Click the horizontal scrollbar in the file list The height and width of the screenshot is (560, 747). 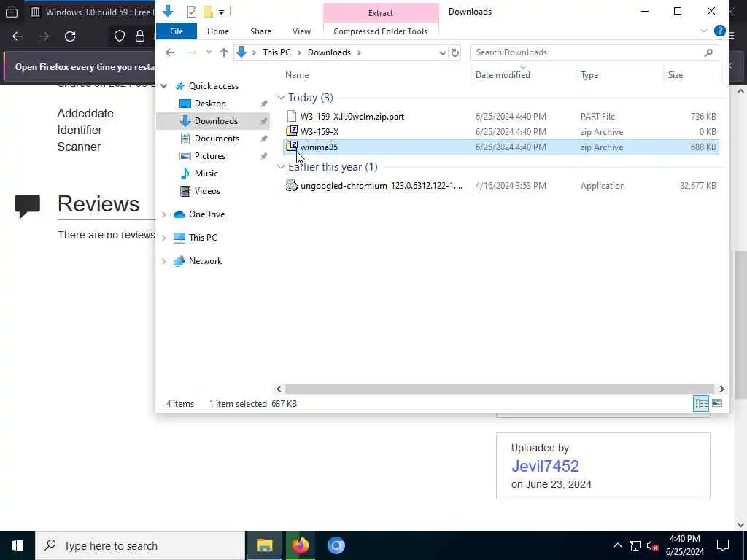[x=499, y=389]
